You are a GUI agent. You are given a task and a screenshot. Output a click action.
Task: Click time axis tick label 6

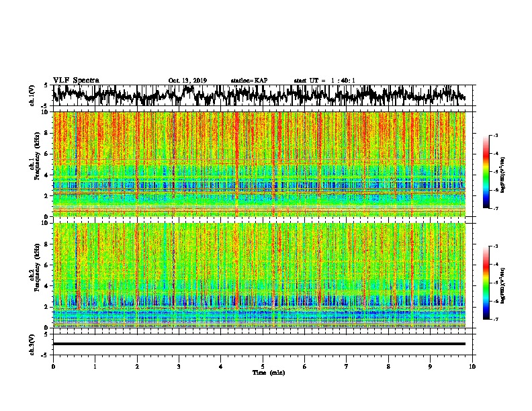(305, 367)
